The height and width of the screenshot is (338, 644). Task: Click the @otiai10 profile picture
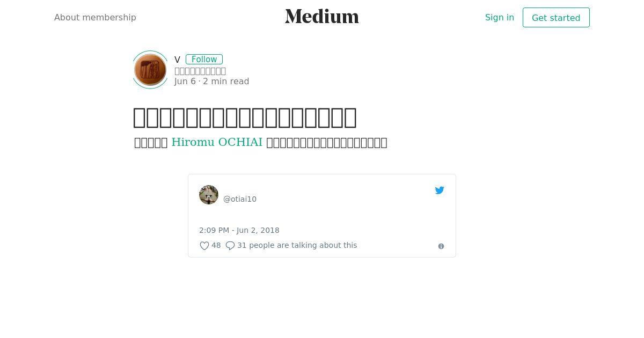(x=209, y=195)
